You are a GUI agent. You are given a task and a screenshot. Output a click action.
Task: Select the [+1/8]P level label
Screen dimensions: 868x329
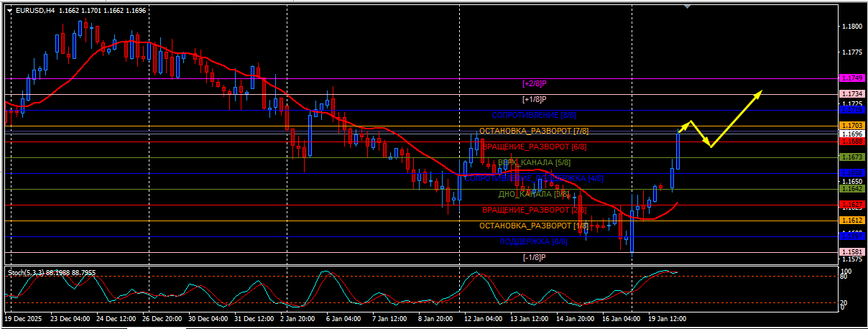pyautogui.click(x=534, y=99)
